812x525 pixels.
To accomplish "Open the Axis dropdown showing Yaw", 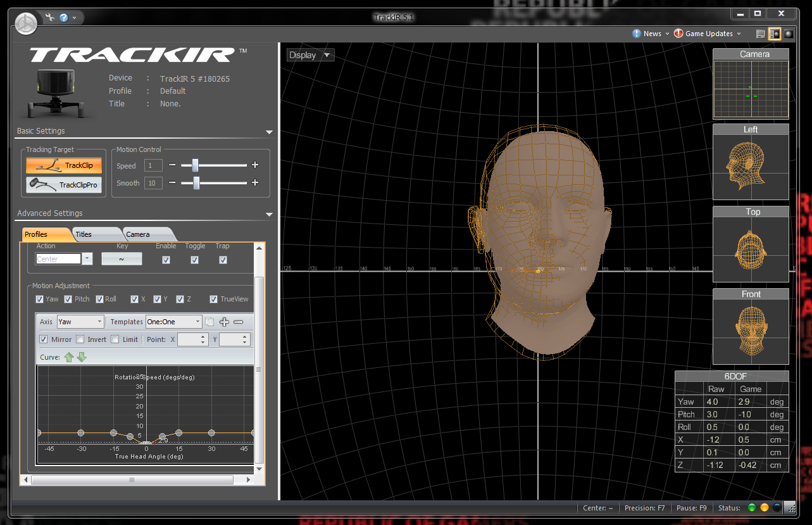I will (80, 322).
